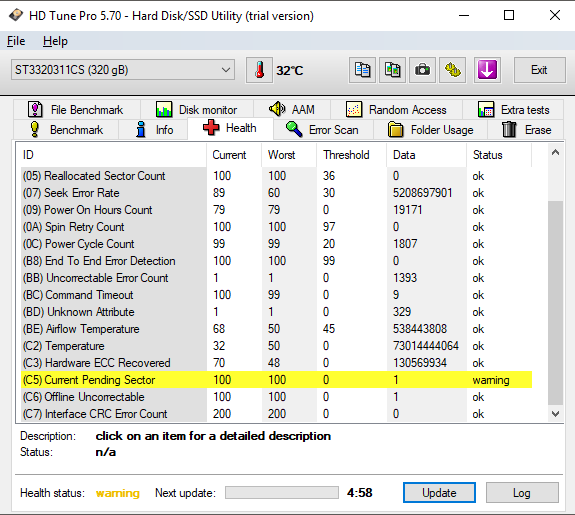
Task: Switch to the Error Scan tab
Action: click(x=323, y=129)
